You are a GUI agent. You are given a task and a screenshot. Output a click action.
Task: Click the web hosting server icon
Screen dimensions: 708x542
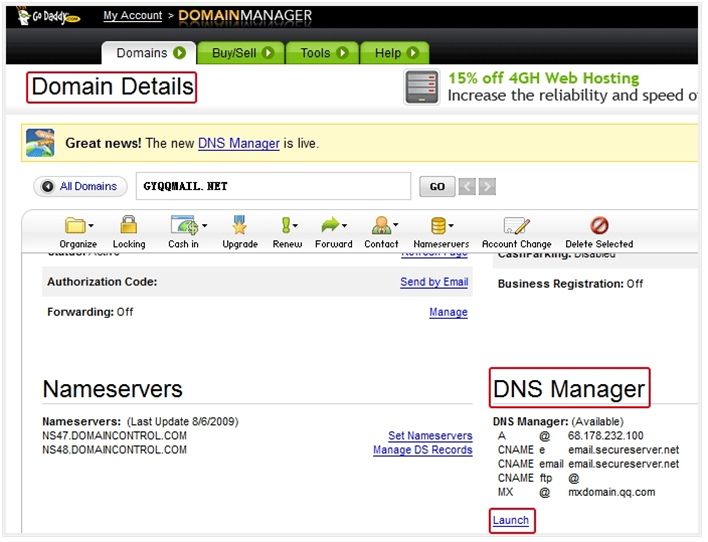[421, 87]
